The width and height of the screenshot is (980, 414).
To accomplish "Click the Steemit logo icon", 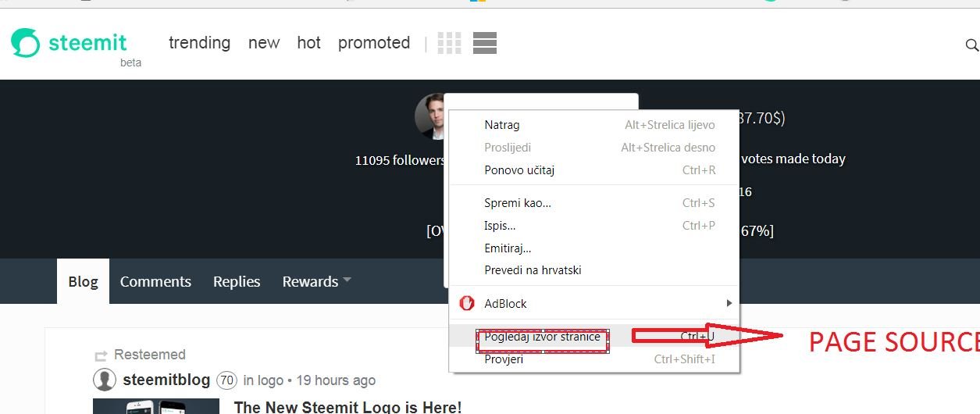I will tap(25, 42).
